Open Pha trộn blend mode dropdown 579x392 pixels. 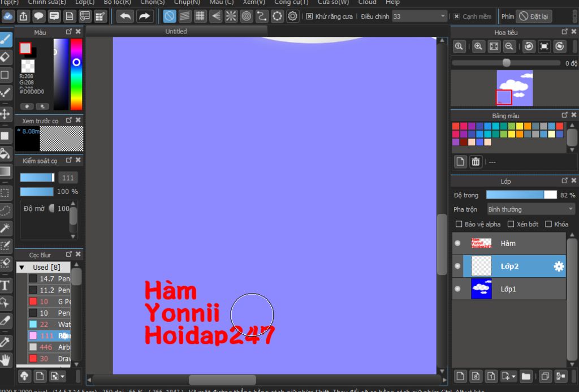(531, 209)
